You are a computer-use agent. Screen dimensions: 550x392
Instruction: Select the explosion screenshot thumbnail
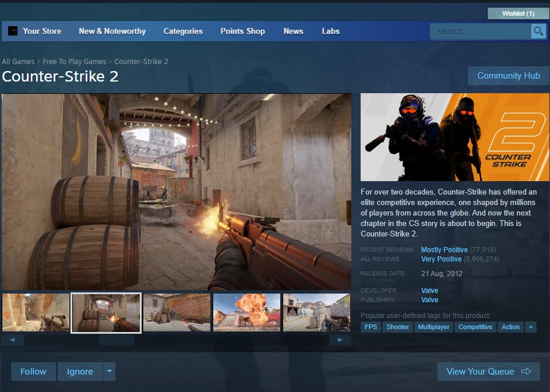pyautogui.click(x=246, y=313)
